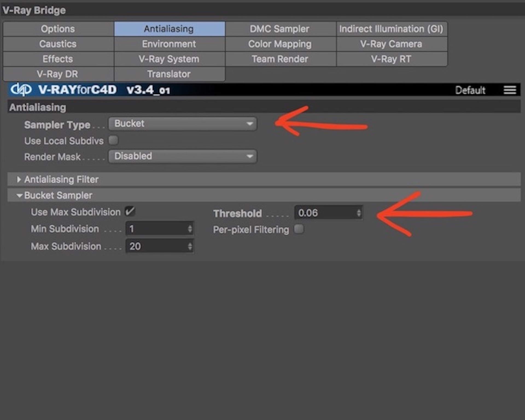
Task: Select the Antialiasing tab
Action: [170, 29]
